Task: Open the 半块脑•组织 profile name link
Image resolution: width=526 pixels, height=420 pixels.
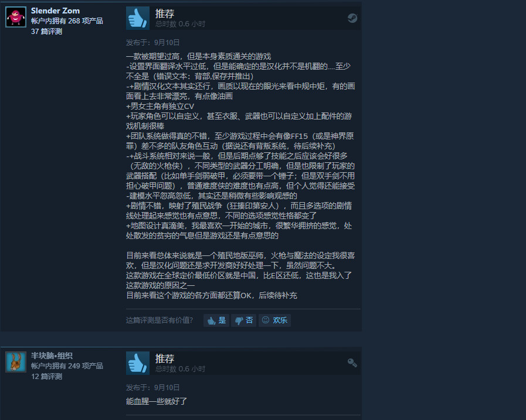Action: coord(52,356)
